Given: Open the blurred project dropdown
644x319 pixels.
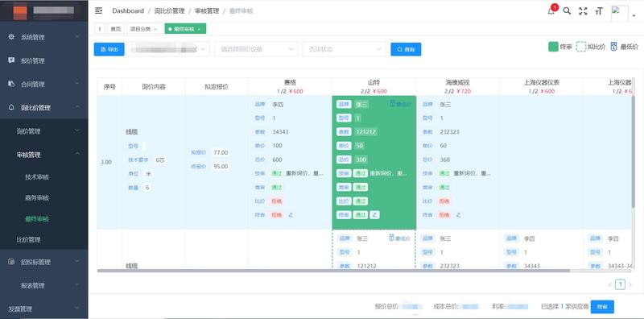Looking at the screenshot, I should coord(168,49).
